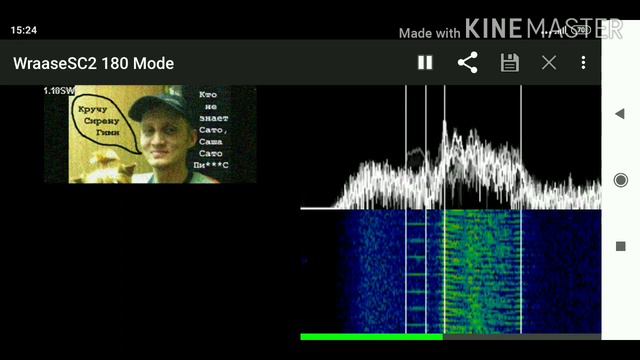640x360 pixels.
Task: Tap the X icon in toolbar
Action: coord(549,63)
